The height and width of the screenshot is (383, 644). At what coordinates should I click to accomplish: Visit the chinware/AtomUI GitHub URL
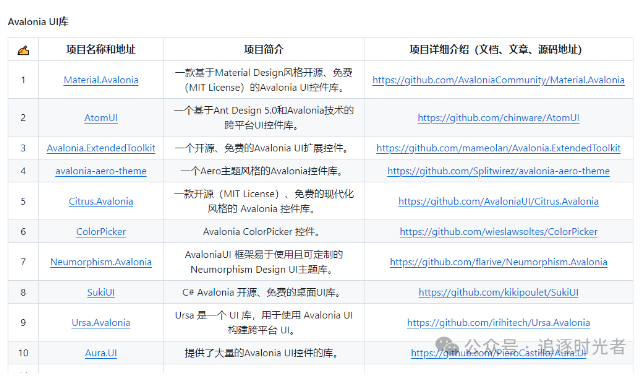(x=498, y=118)
